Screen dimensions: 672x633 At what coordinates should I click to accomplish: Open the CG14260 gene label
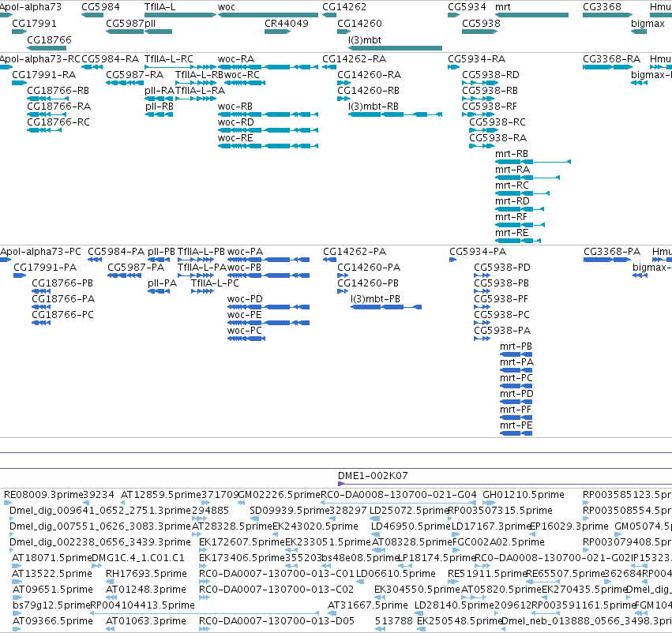click(x=359, y=23)
